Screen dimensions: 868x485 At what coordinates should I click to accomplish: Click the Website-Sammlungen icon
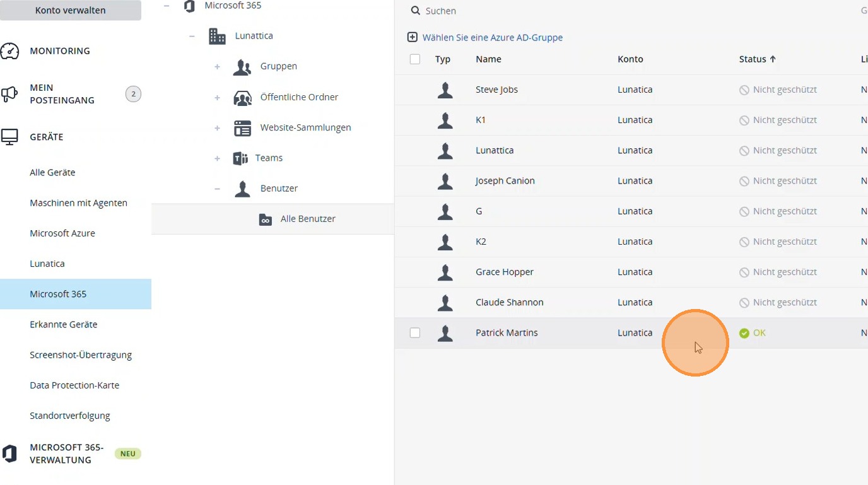tap(242, 128)
